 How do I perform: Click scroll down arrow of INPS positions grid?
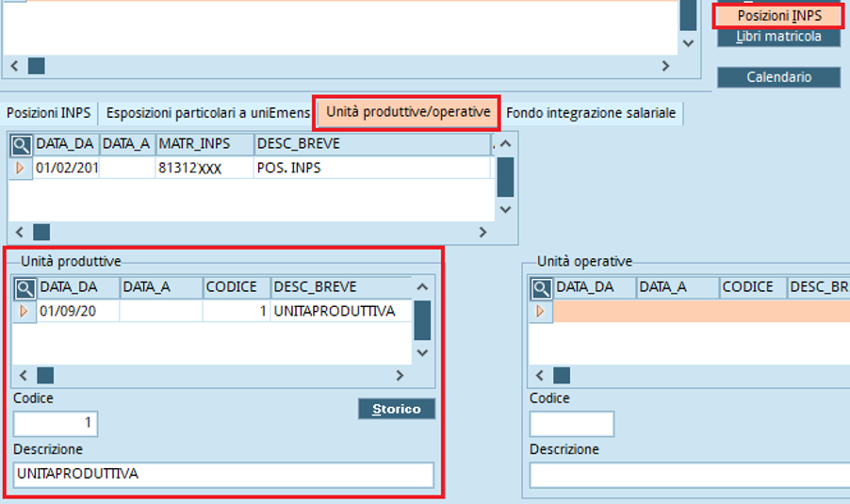click(x=505, y=209)
